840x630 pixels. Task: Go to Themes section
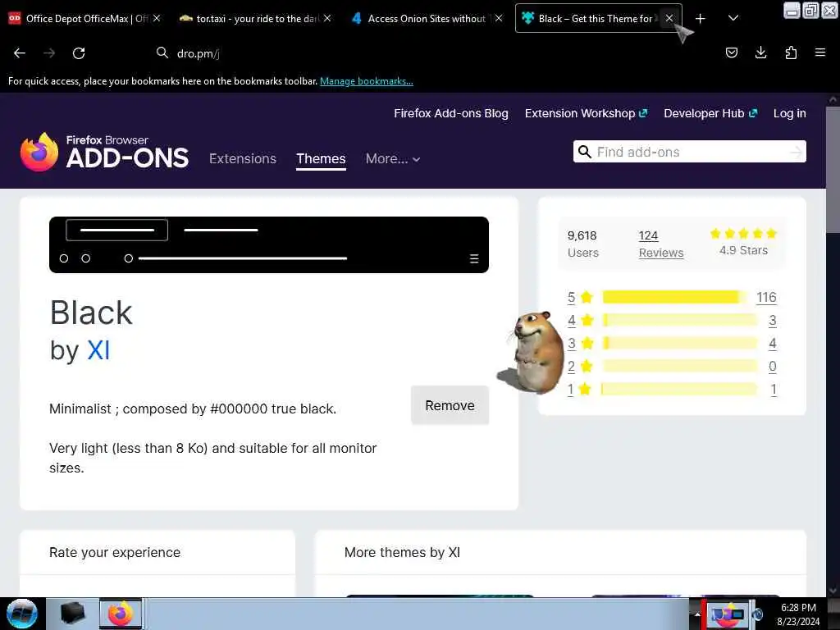(321, 158)
